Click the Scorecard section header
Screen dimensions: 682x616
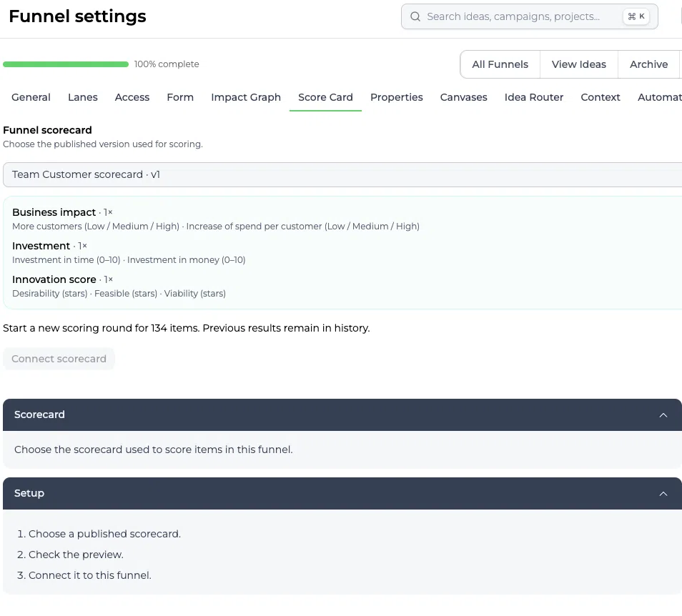coord(342,415)
